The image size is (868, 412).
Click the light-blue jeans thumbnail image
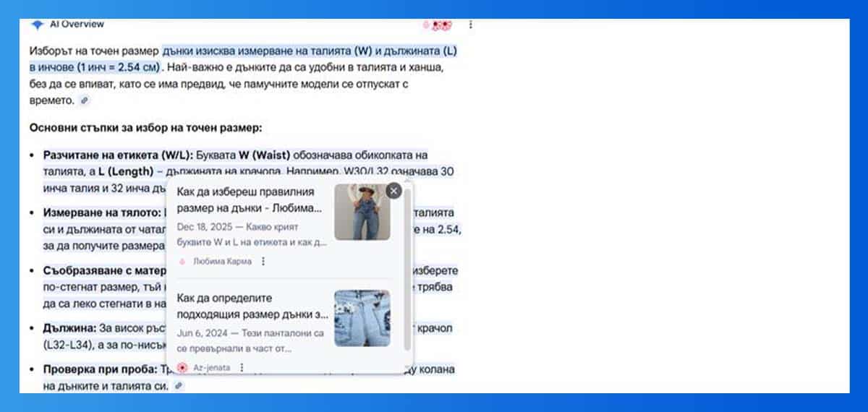(362, 318)
